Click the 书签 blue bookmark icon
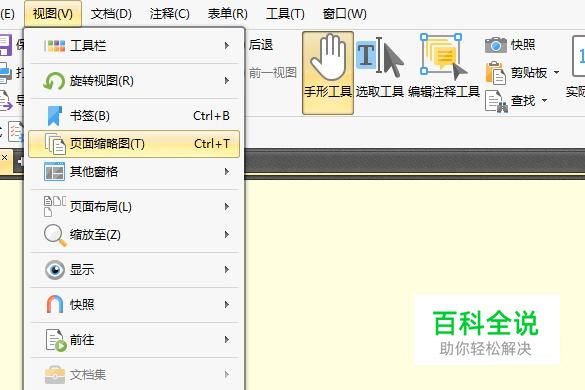Image resolution: width=585 pixels, height=390 pixels. tap(54, 116)
